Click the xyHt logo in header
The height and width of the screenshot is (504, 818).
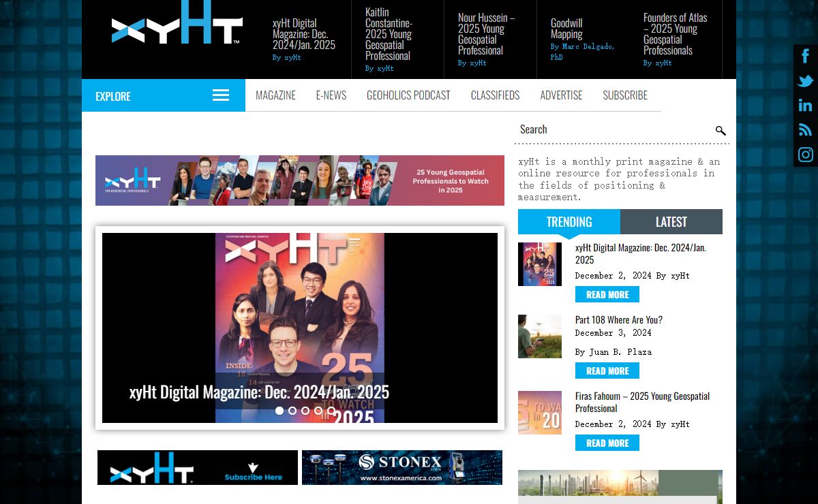(x=177, y=23)
